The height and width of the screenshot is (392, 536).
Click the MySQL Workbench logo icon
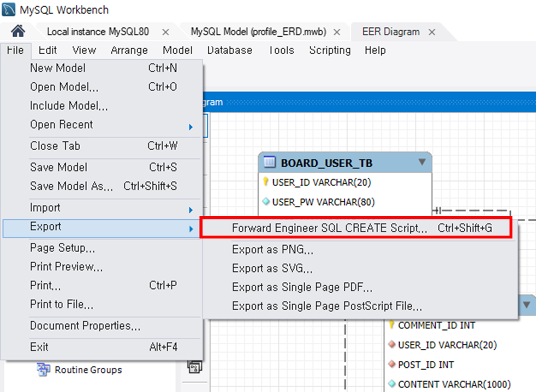[9, 9]
